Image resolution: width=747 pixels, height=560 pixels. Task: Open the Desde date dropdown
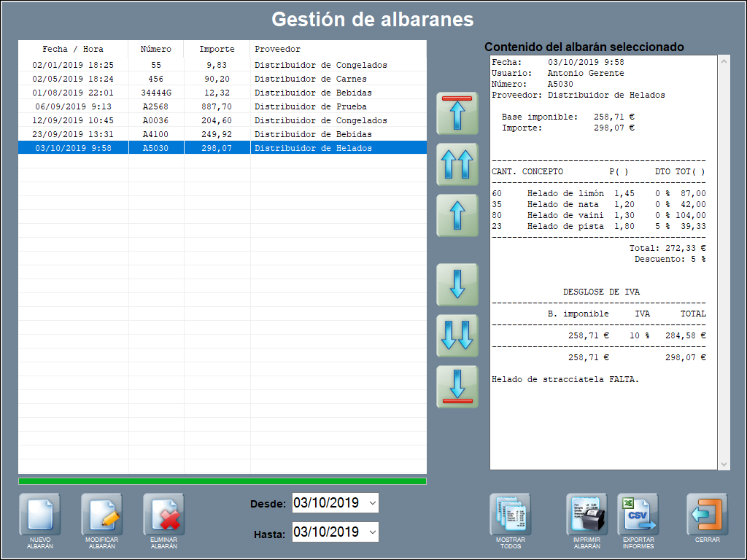[373, 503]
